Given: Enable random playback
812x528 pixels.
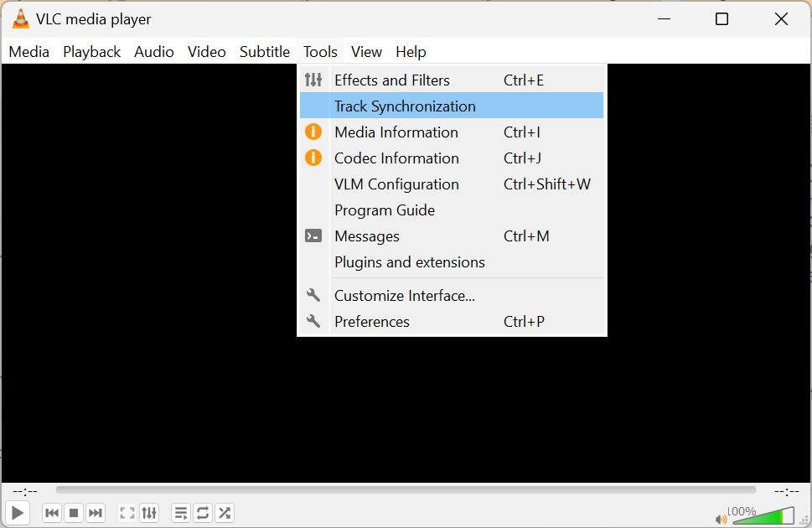Looking at the screenshot, I should (x=225, y=512).
